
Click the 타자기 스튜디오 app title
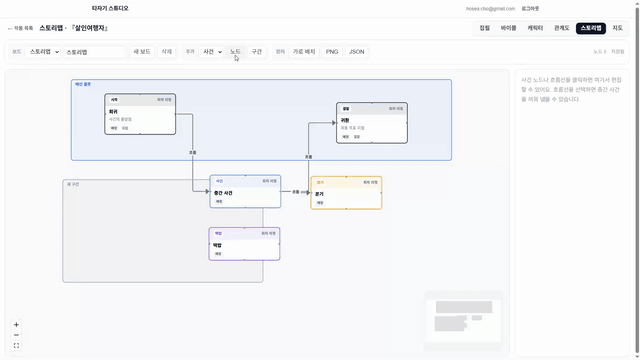(x=110, y=8)
